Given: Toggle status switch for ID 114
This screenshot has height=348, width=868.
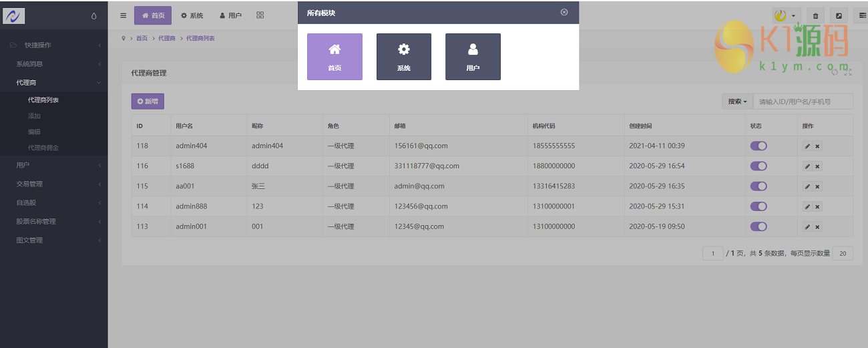Looking at the screenshot, I should click(x=758, y=206).
